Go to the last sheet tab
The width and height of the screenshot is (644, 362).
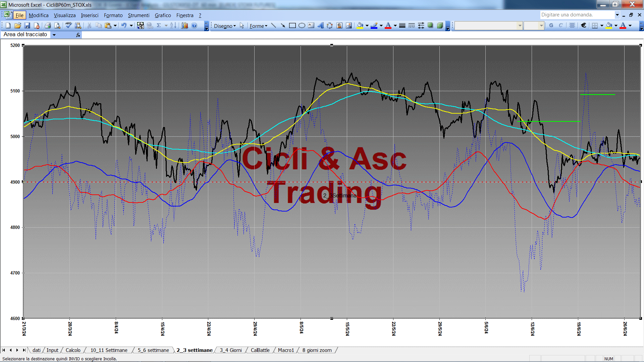(x=24, y=350)
